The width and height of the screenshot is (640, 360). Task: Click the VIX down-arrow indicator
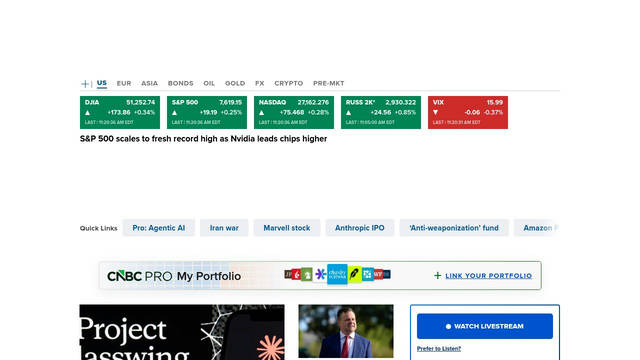click(x=435, y=112)
